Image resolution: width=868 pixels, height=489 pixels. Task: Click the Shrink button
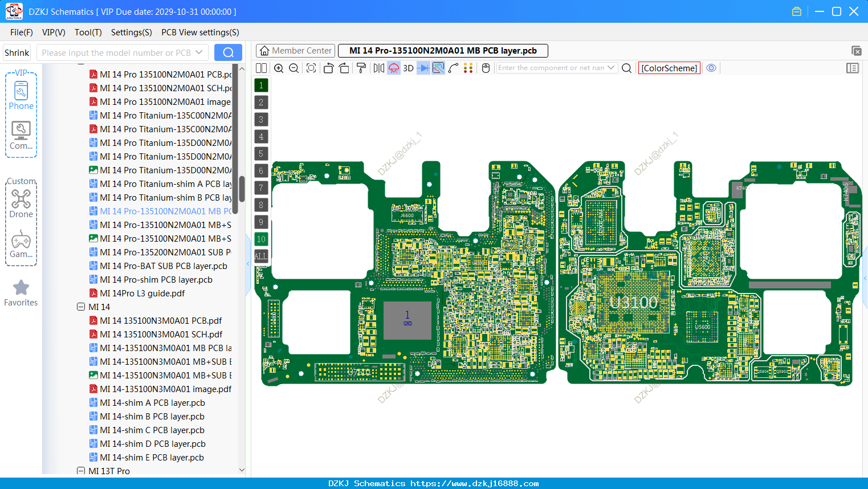[x=17, y=52]
